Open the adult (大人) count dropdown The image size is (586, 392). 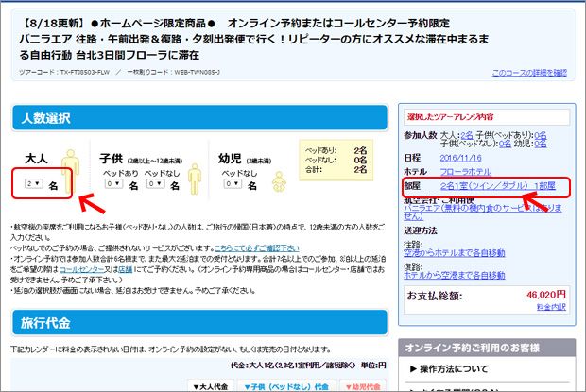[34, 185]
